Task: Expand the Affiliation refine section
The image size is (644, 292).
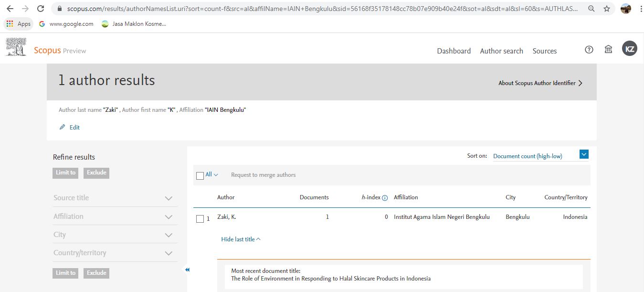Action: (x=168, y=217)
